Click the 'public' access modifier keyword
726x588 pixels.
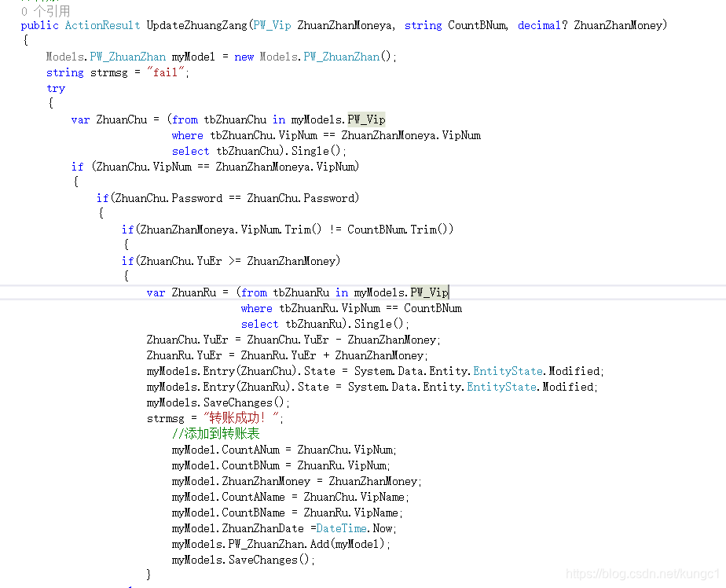point(40,25)
